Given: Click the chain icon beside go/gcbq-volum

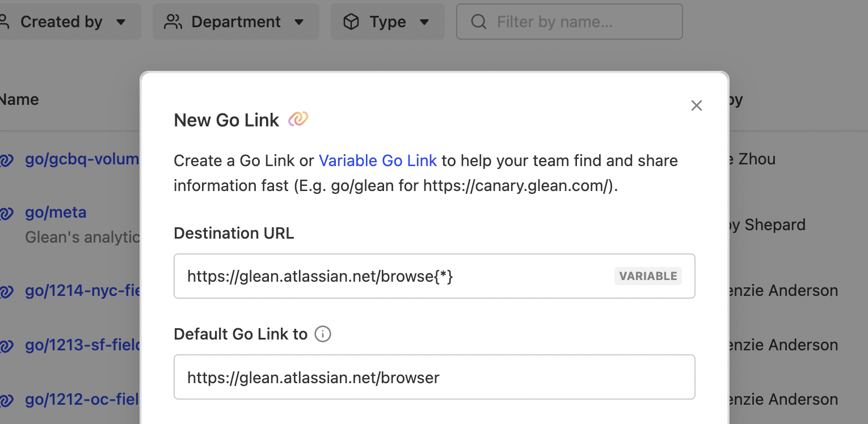Looking at the screenshot, I should point(7,159).
